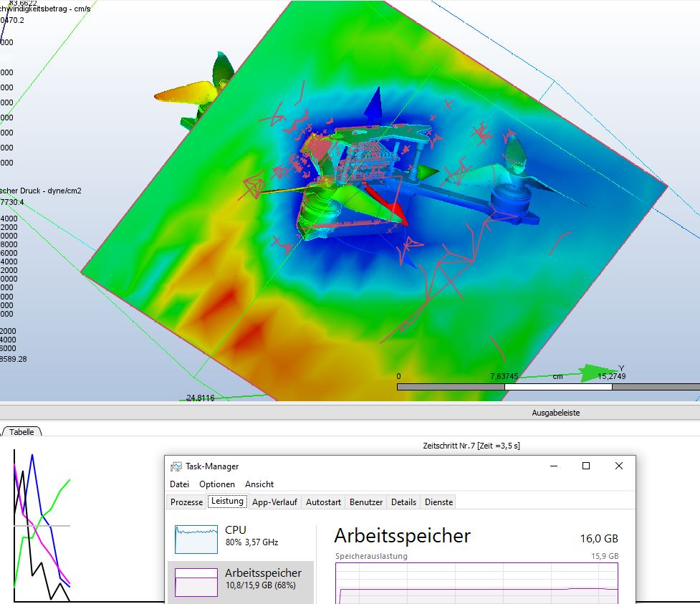Image resolution: width=700 pixels, height=604 pixels.
Task: Switch to the Dienste tab
Action: click(438, 502)
